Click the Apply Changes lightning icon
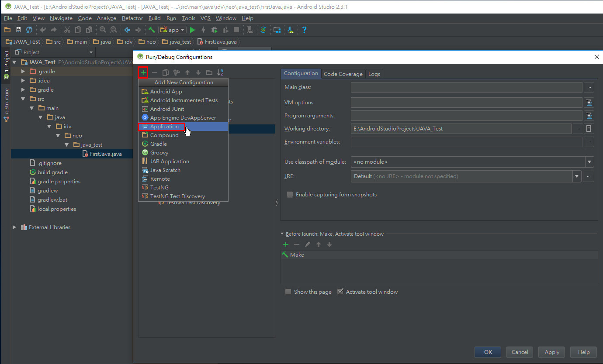The image size is (603, 364). (203, 30)
